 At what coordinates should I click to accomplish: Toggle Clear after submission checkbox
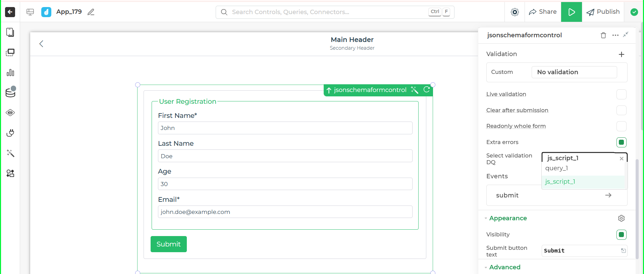point(621,110)
